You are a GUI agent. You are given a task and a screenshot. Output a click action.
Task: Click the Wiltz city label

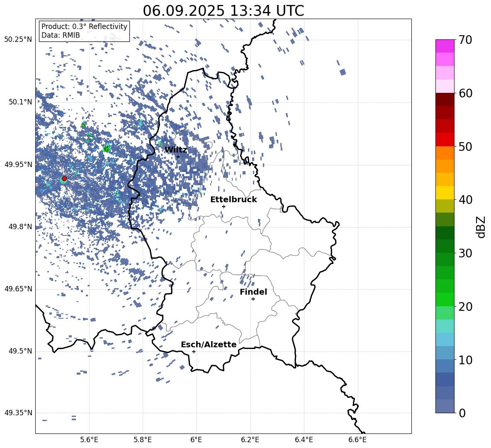176,150
